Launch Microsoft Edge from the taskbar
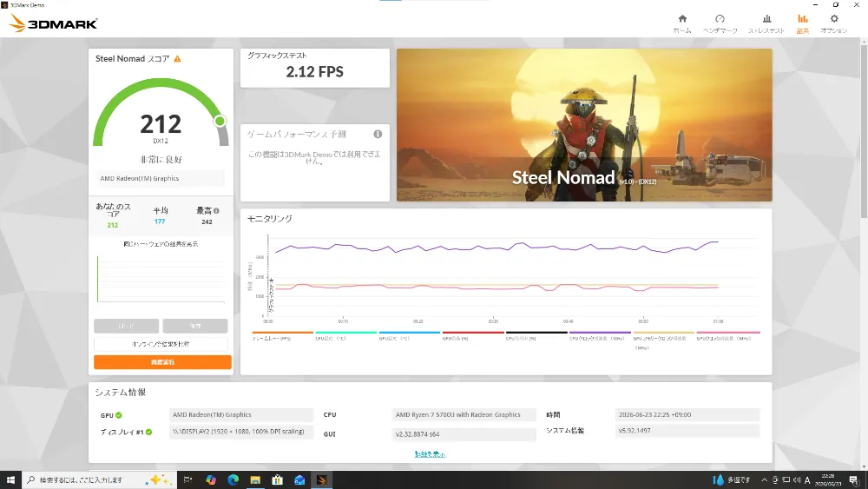 (x=233, y=479)
